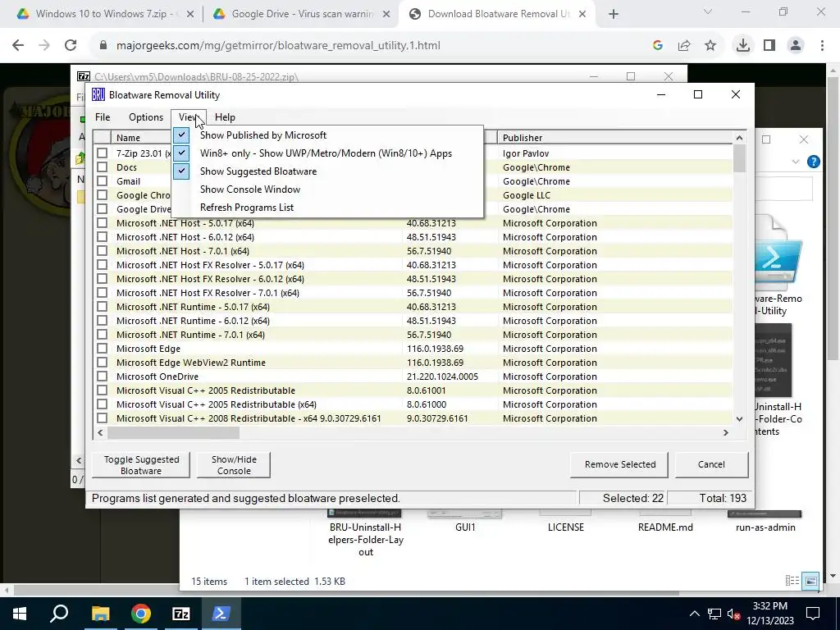Show hidden tray icons chevron
The width and height of the screenshot is (840, 630).
click(x=694, y=614)
